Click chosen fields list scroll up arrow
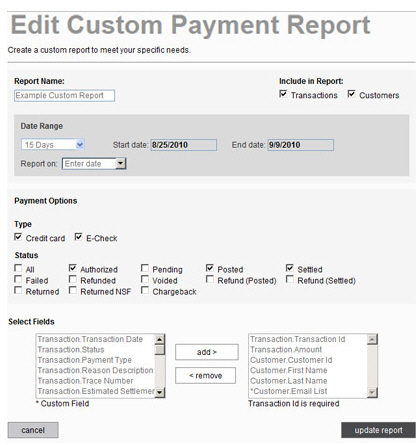 click(372, 340)
